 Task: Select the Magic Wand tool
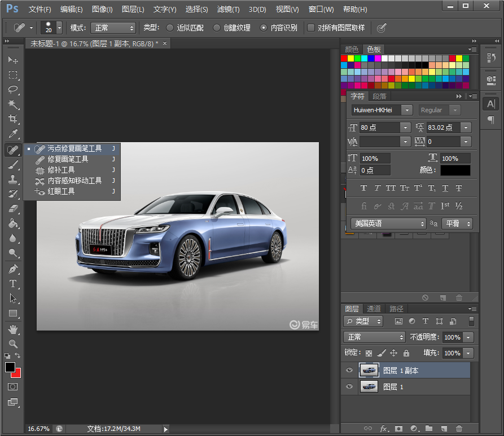[x=13, y=104]
